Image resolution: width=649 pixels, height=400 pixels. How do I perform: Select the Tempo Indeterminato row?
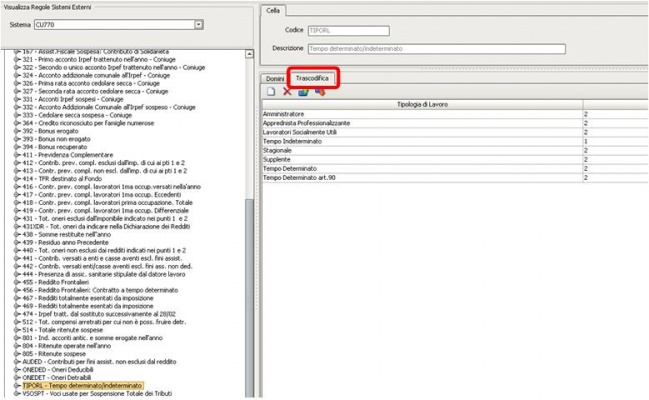point(455,141)
